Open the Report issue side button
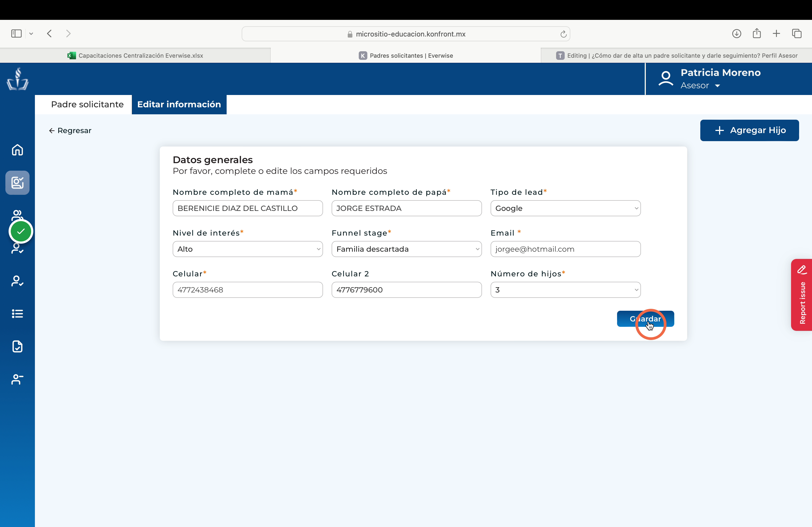Image resolution: width=812 pixels, height=527 pixels. coord(802,295)
